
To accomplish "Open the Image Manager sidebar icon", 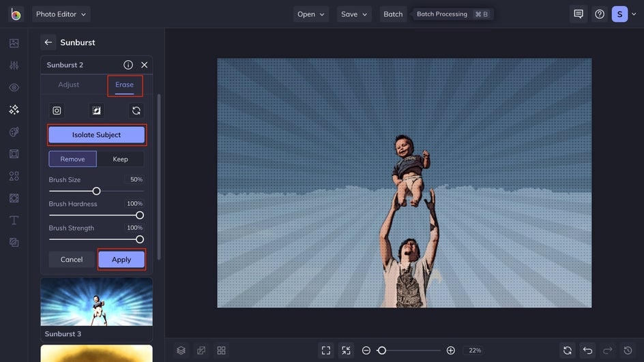I will 14,43.
